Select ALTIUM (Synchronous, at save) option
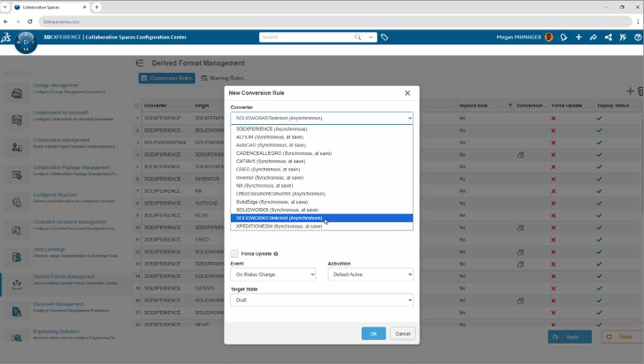This screenshot has height=364, width=644. [322, 137]
